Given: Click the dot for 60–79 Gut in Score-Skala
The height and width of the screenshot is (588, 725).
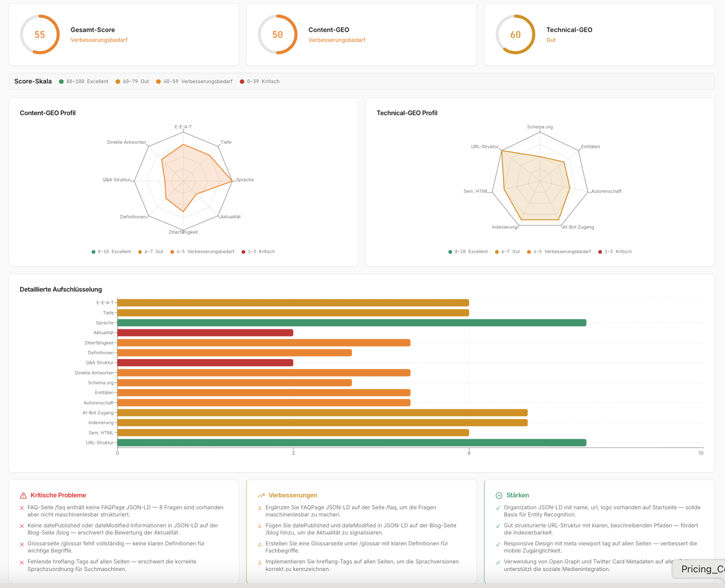Looking at the screenshot, I should click(x=118, y=82).
